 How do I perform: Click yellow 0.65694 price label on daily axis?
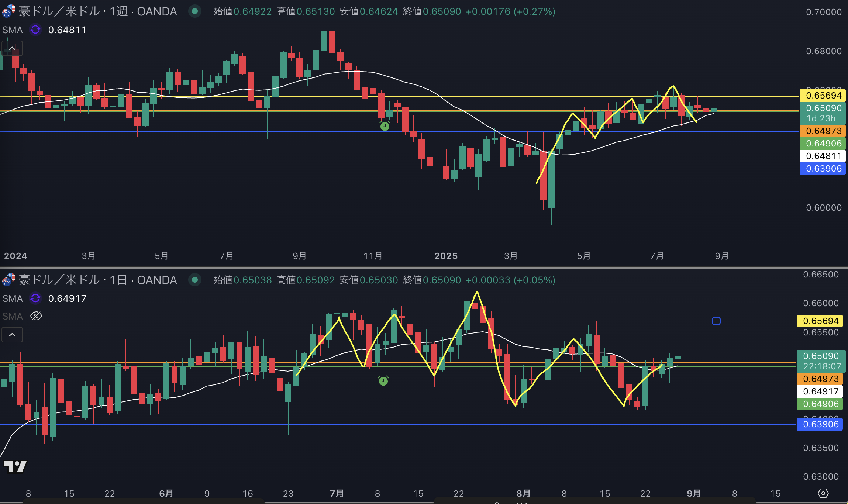820,321
